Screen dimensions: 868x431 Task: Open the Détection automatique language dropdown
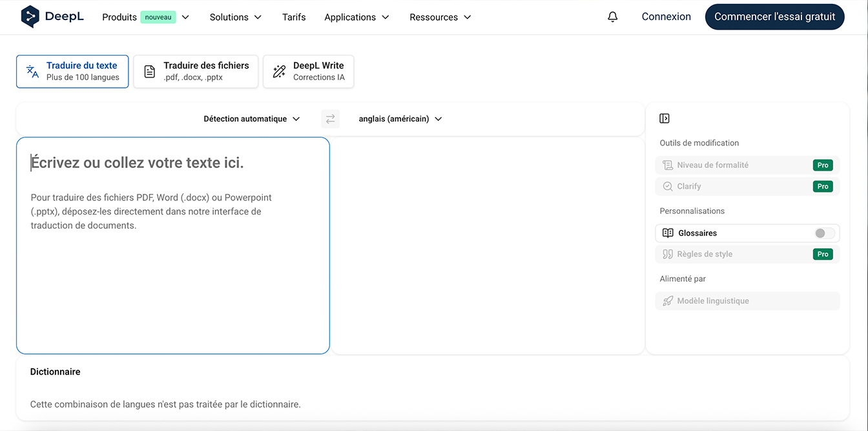pos(251,119)
